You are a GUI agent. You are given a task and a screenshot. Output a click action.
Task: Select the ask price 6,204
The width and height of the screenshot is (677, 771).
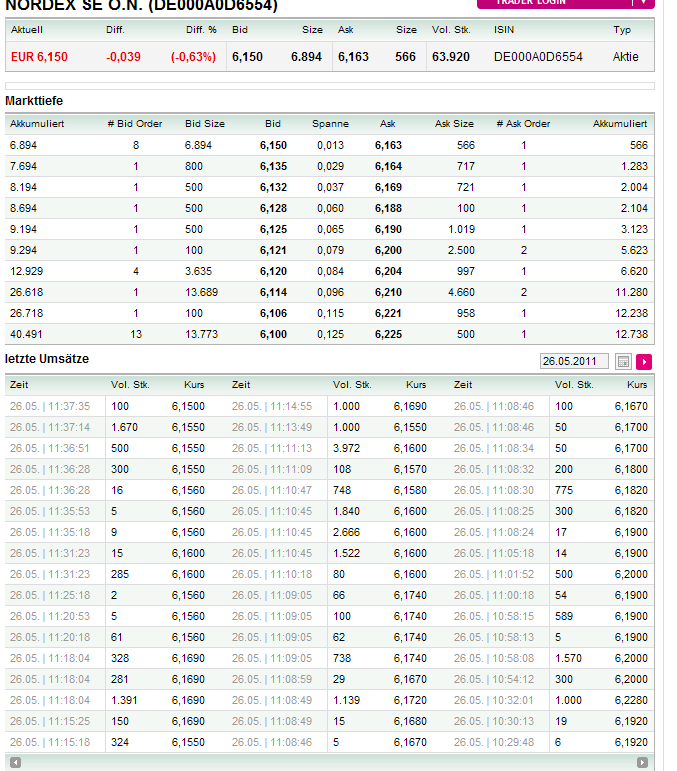(x=388, y=271)
